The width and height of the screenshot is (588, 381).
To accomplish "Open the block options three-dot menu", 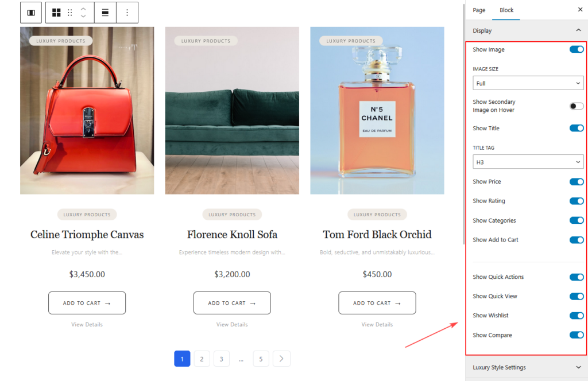I will tap(127, 13).
